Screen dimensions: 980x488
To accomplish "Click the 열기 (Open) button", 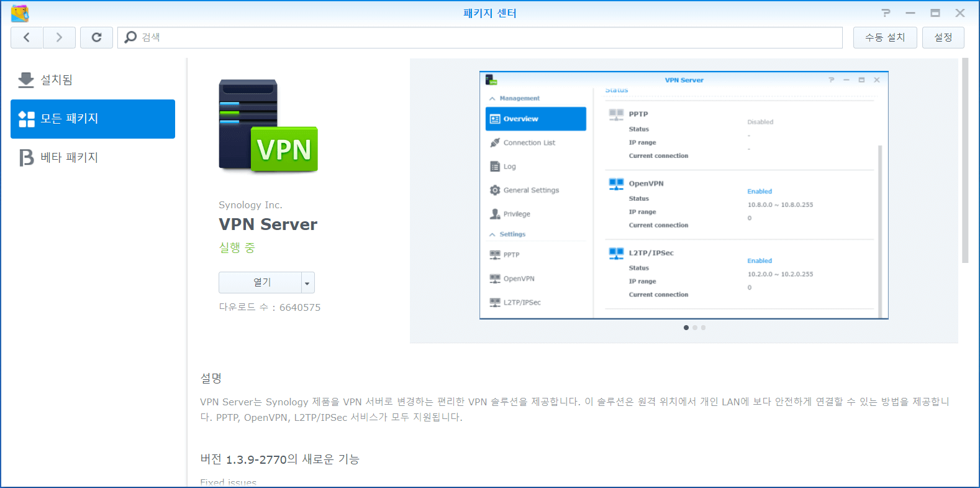I will 261,282.
